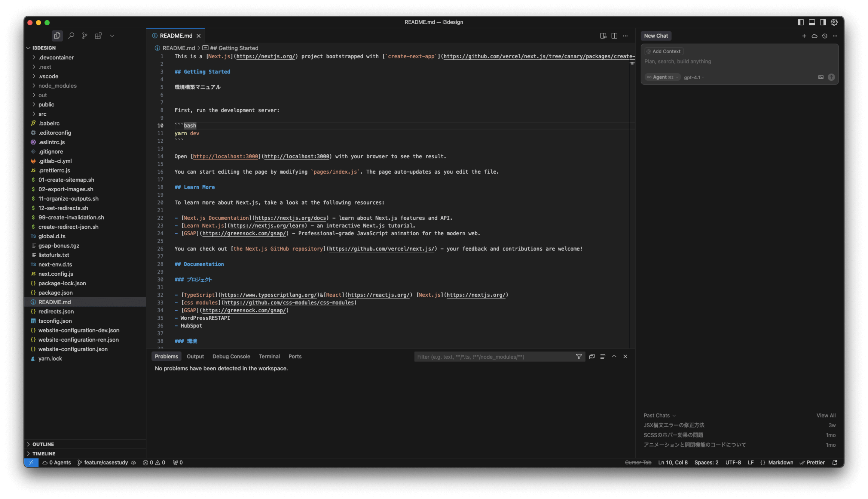Select the Problems tab
This screenshot has height=499, width=868.
click(x=166, y=356)
